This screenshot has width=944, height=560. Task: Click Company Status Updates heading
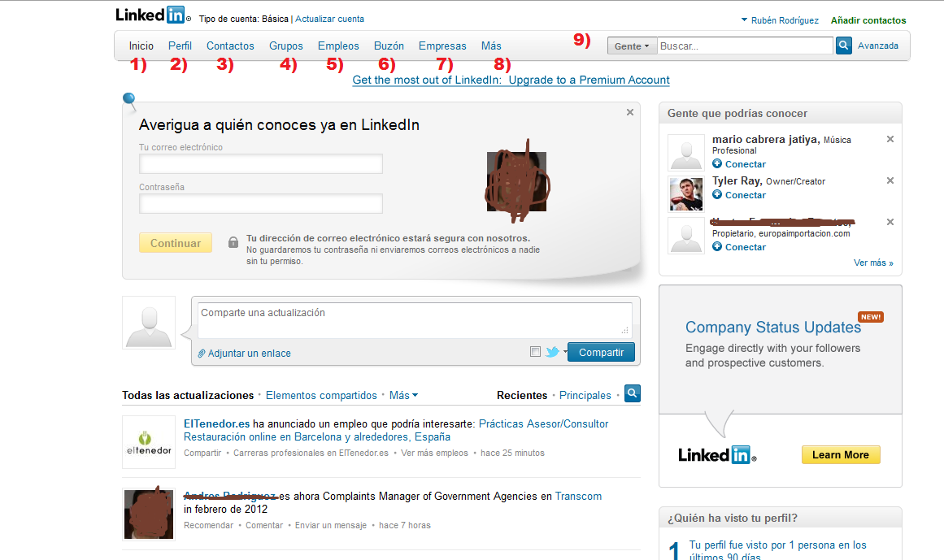(x=773, y=328)
